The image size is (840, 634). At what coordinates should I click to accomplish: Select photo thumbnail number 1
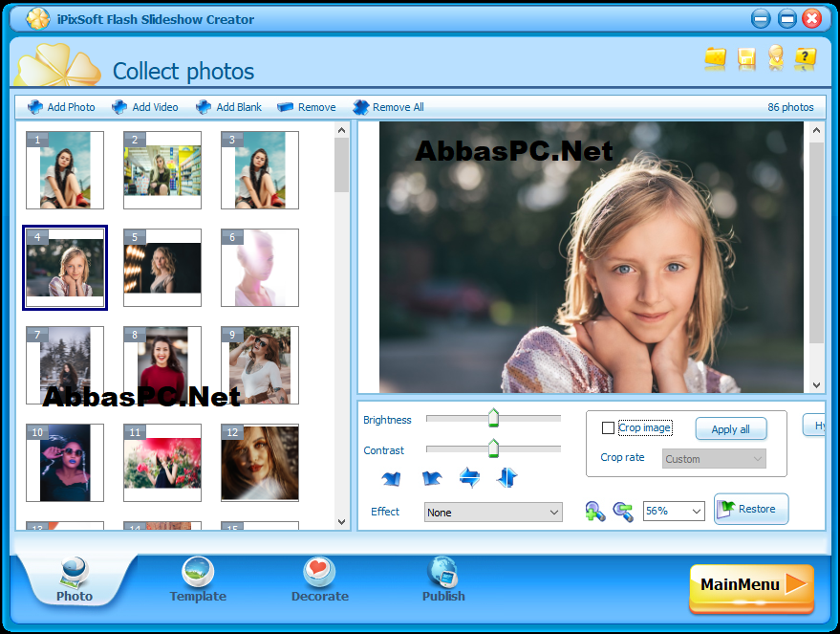click(x=65, y=170)
